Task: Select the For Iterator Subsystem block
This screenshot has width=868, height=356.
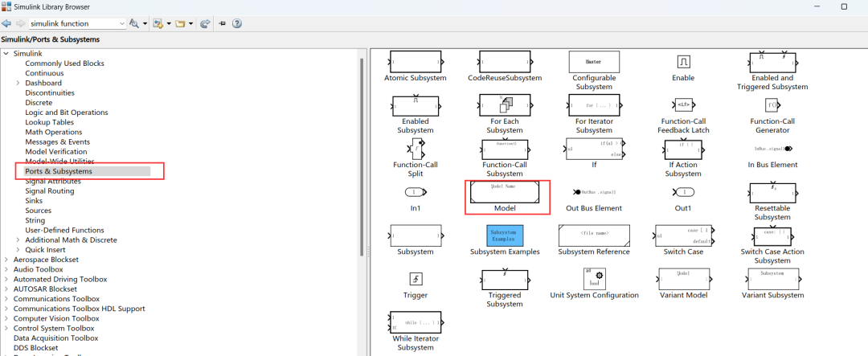Action: coord(594,105)
